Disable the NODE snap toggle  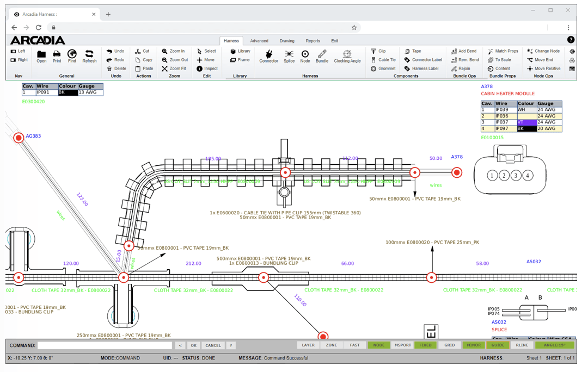coord(378,345)
